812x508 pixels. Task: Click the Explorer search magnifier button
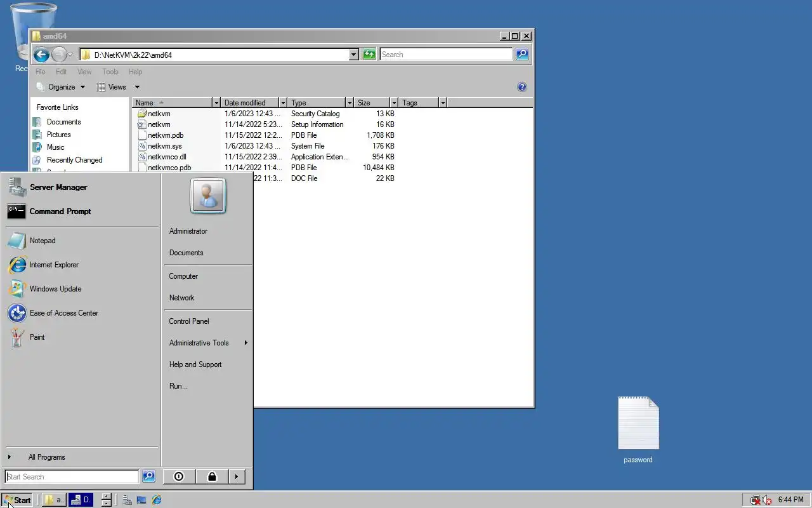[x=522, y=55]
